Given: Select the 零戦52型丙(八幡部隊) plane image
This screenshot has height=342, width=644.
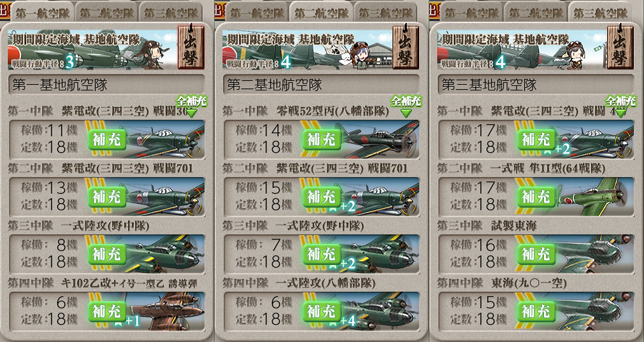Looking at the screenshot, I should [x=378, y=139].
